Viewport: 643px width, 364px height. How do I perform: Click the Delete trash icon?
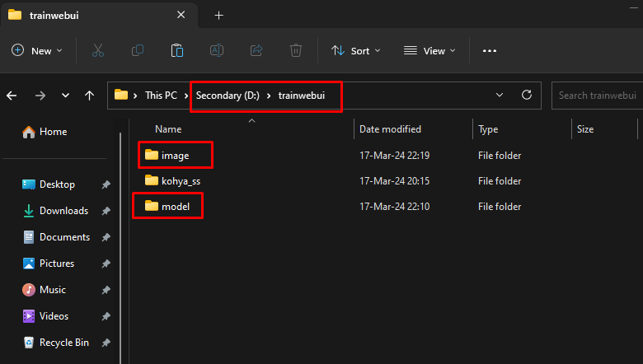click(x=296, y=51)
